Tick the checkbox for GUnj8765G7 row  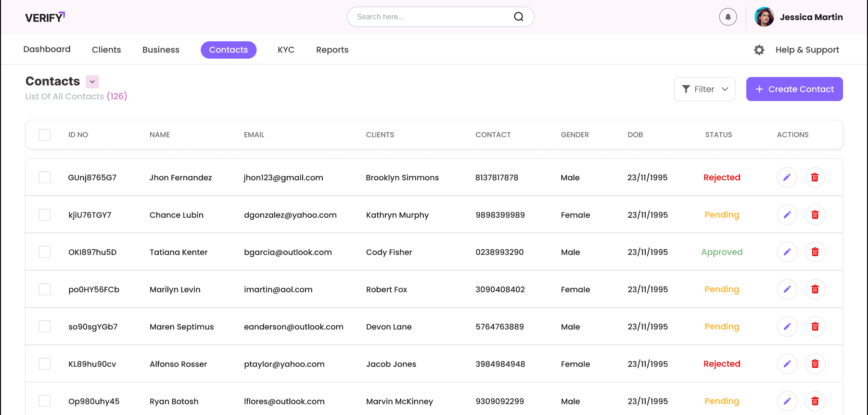[45, 177]
